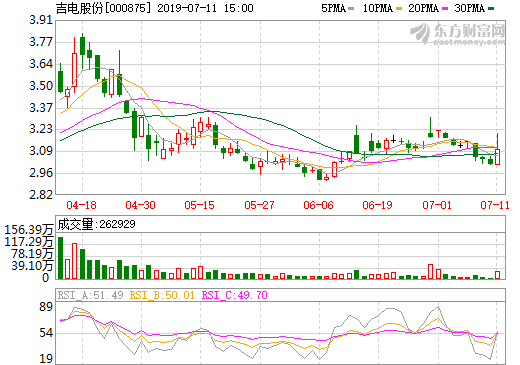520x365 pixels.
Task: Click the tallest green volume bar at far left
Action: coord(60,258)
